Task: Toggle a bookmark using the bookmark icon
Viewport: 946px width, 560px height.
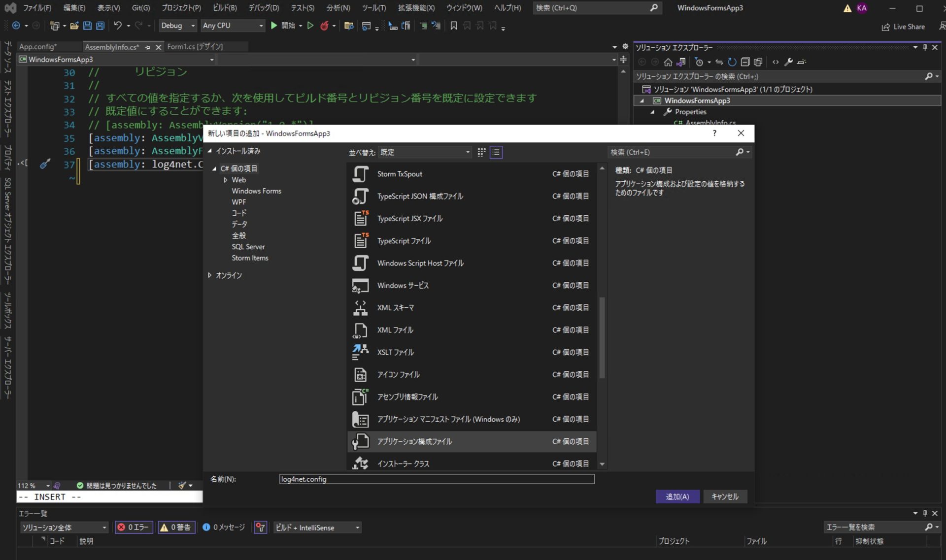Action: point(453,26)
